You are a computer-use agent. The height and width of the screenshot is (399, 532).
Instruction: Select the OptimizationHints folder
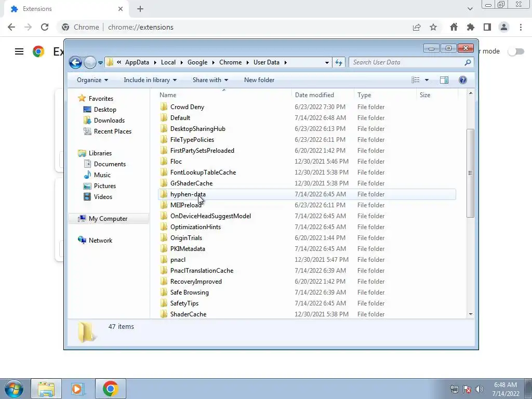tap(195, 227)
